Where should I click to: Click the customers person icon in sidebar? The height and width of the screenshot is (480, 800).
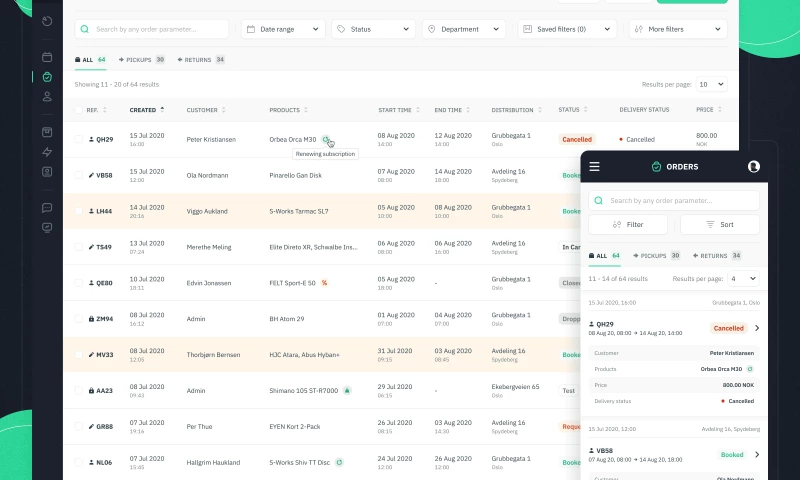pyautogui.click(x=47, y=97)
